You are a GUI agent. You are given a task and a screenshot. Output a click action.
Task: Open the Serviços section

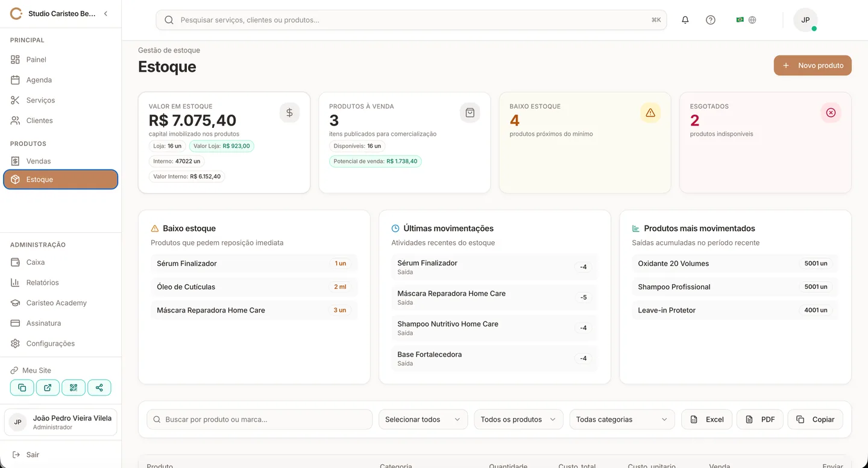pos(61,100)
